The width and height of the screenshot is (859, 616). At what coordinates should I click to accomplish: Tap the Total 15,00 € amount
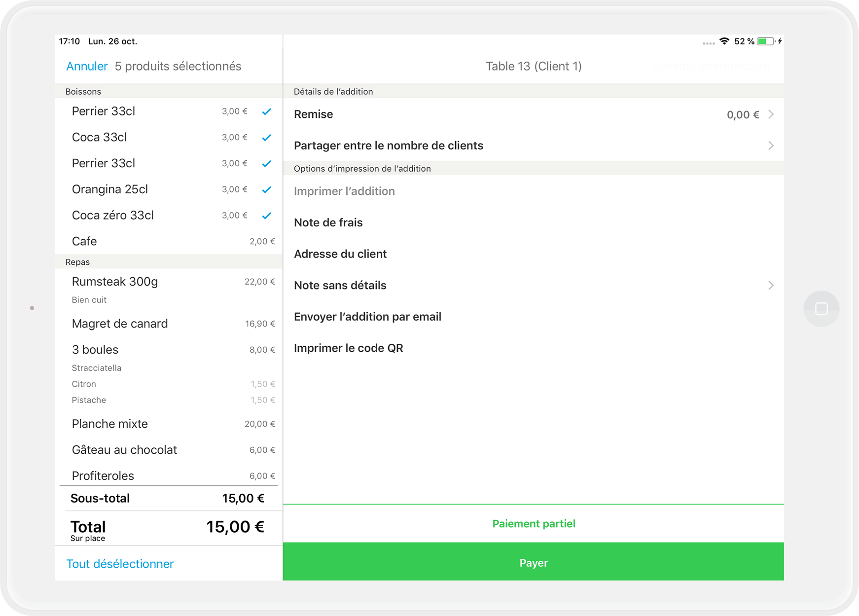pyautogui.click(x=235, y=527)
